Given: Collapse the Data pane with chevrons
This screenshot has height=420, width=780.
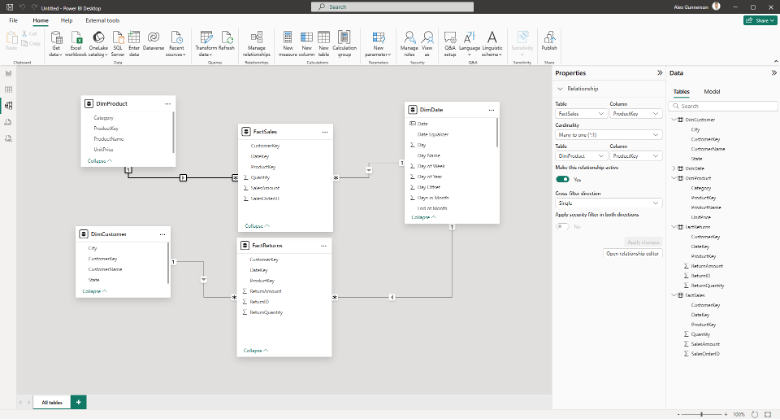Looking at the screenshot, I should pyautogui.click(x=774, y=73).
